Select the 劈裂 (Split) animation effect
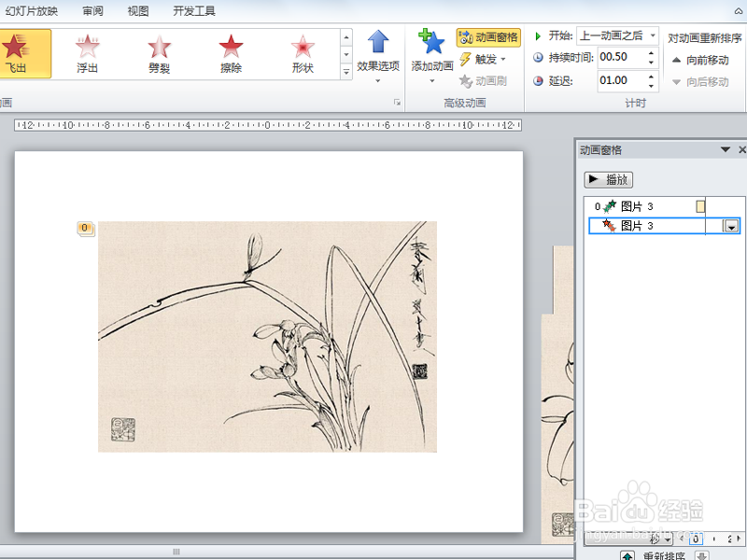 [159, 53]
